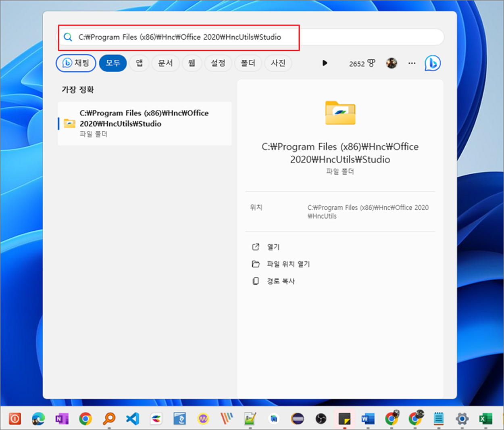Viewport: 504px width, 430px height.
Task: Select the 사진 filter tab
Action: pyautogui.click(x=278, y=63)
